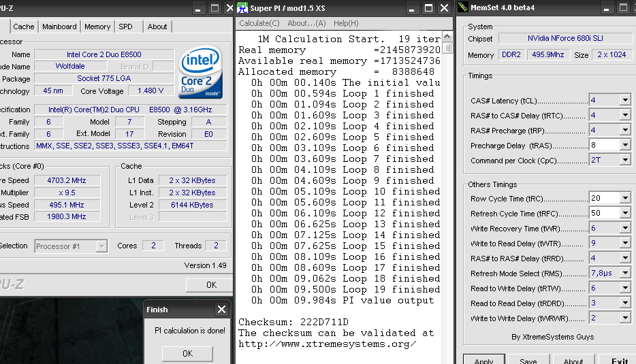
Task: Click the Core Voltage value 1.480 V
Action: pyautogui.click(x=150, y=90)
